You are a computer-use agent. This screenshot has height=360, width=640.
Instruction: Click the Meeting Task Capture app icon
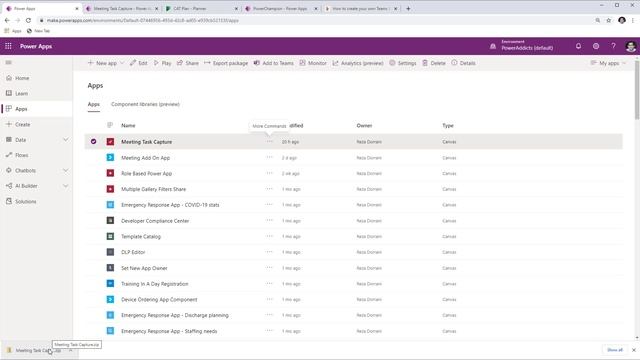110,142
